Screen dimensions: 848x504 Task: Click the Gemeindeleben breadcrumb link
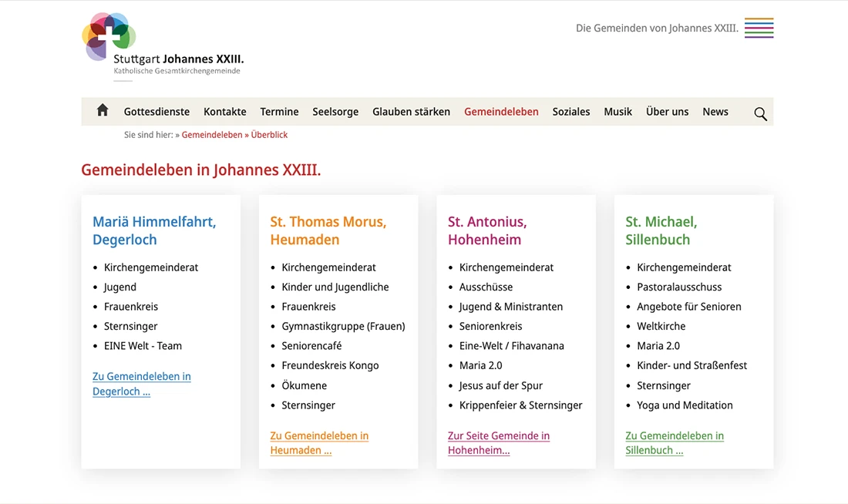click(212, 135)
